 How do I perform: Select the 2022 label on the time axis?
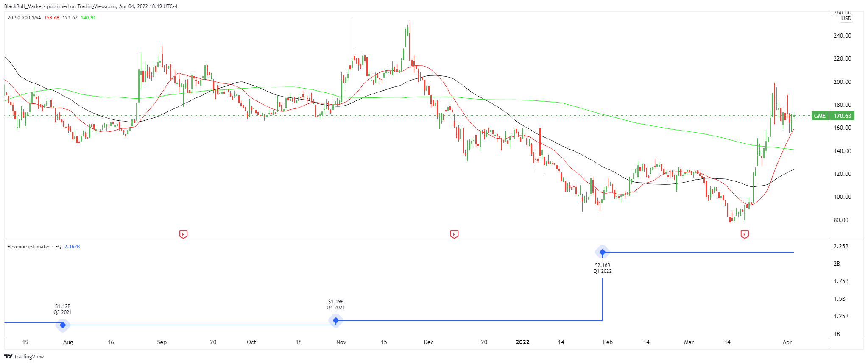click(x=522, y=342)
